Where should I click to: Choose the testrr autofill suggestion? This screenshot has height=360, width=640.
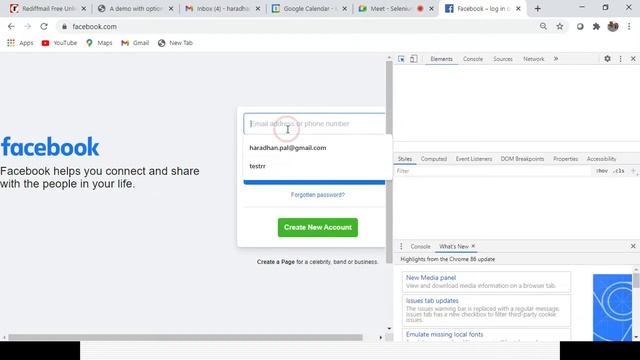pos(258,166)
